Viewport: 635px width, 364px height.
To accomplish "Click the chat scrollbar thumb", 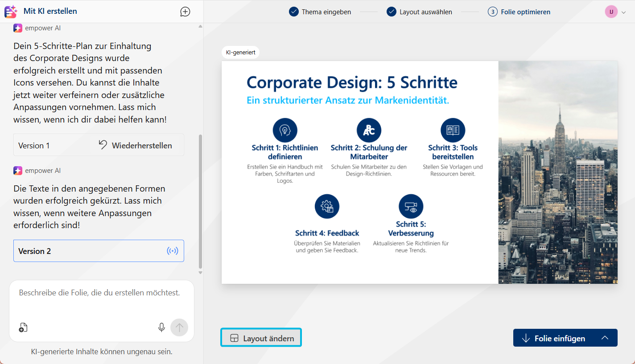I will point(200,202).
